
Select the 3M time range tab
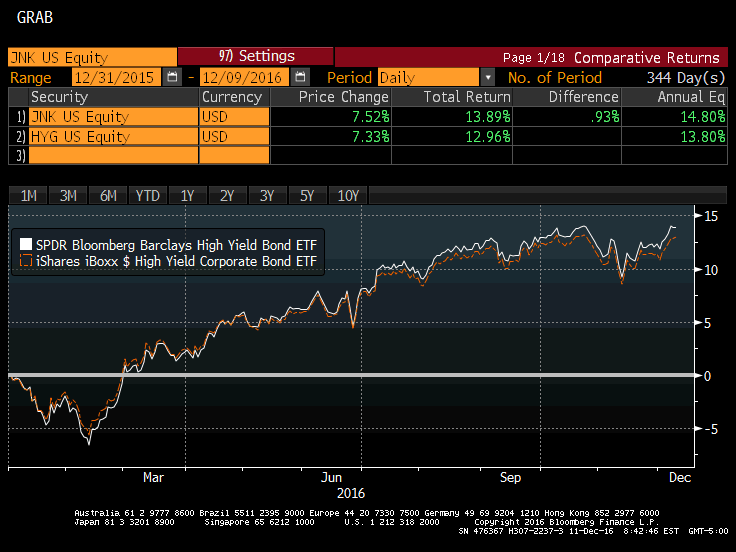coord(68,195)
